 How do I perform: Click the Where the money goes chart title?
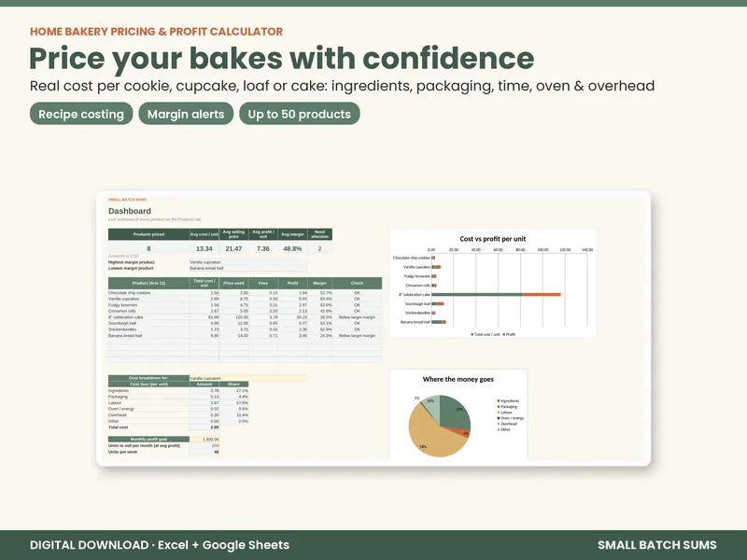tap(458, 380)
